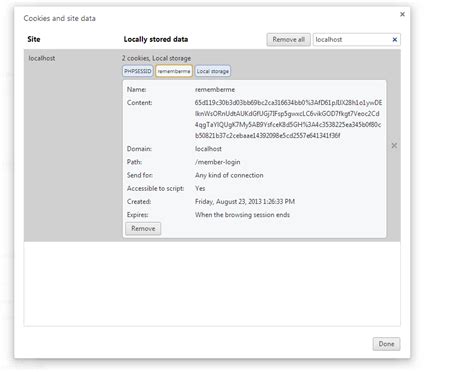The image size is (474, 372).
Task: Click the Expires value text
Action: pos(242,215)
